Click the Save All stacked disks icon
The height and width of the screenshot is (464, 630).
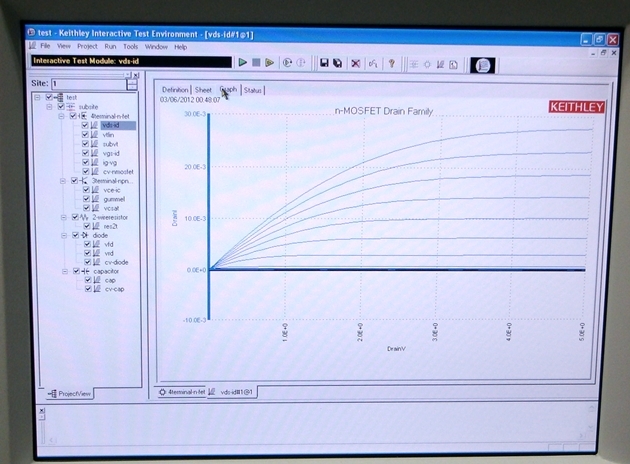point(338,63)
